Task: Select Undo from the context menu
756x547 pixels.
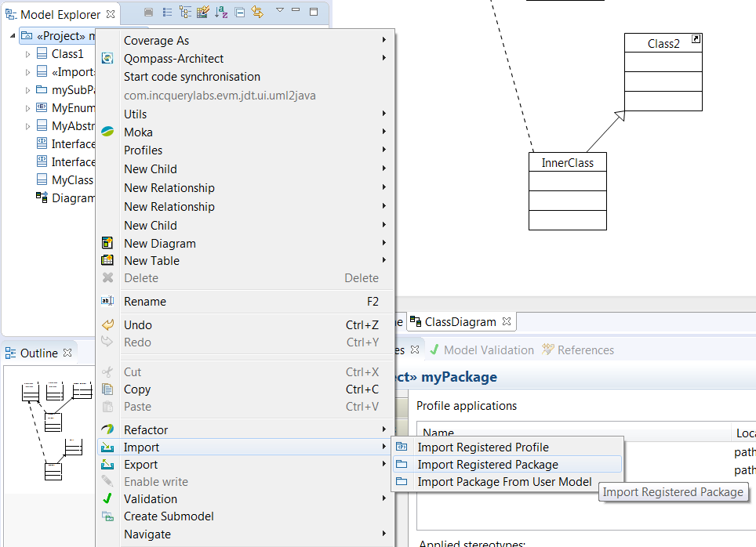Action: click(138, 325)
